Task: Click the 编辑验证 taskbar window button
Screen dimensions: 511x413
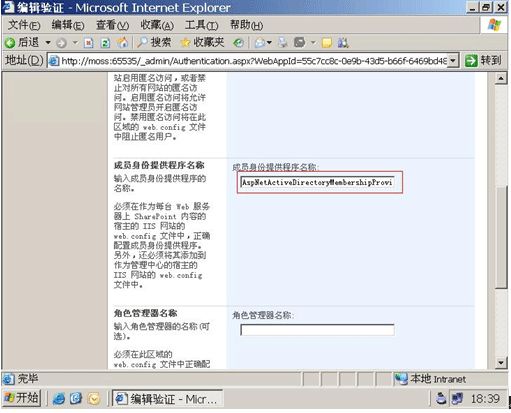Action: [x=167, y=399]
